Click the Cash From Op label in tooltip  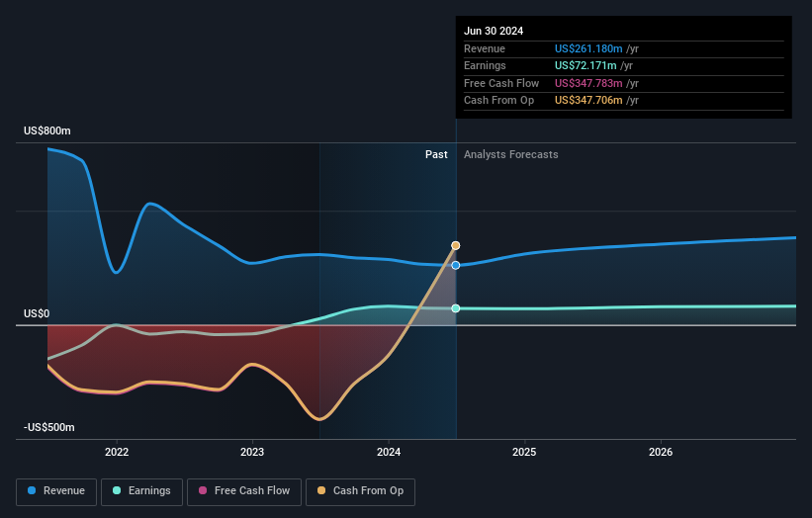[498, 101]
